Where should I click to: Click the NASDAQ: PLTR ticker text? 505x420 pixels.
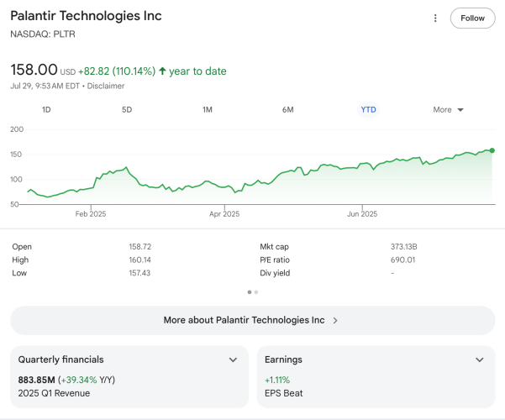[43, 34]
